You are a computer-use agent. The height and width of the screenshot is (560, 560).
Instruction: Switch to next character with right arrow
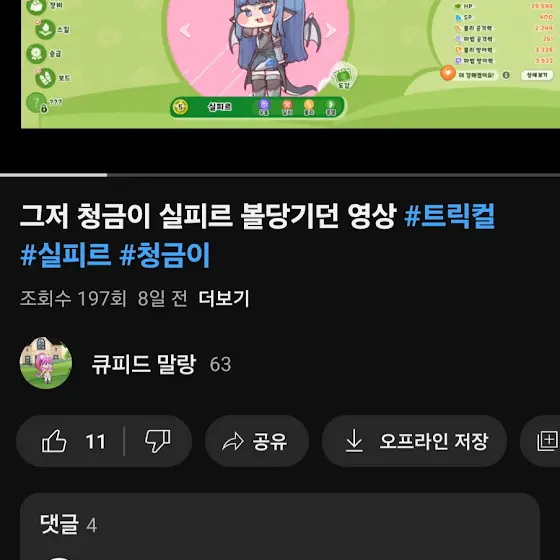[330, 30]
